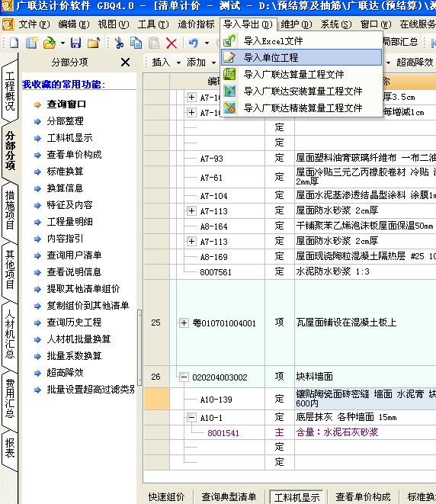Click the arrow icon beside 查询历史工程
Screen dimensions: 436x504
point(38,323)
